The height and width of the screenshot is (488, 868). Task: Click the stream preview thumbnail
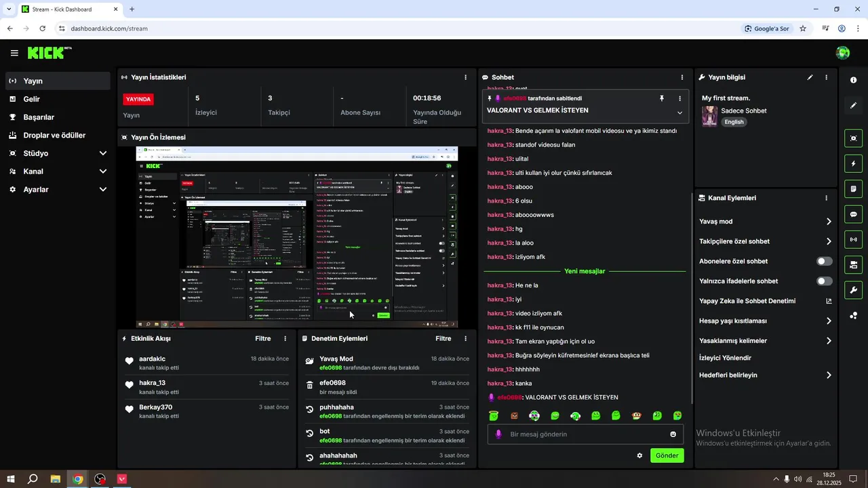tap(297, 237)
